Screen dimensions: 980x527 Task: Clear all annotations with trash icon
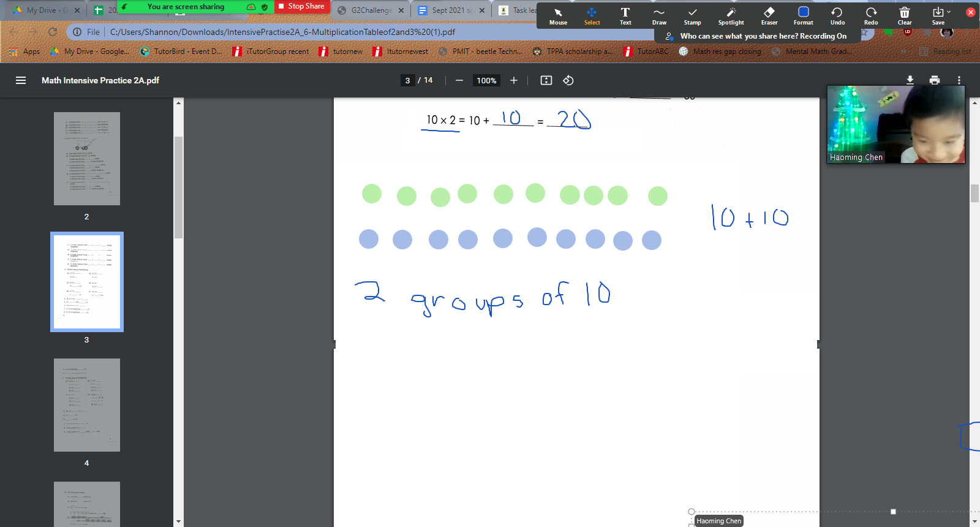point(905,16)
